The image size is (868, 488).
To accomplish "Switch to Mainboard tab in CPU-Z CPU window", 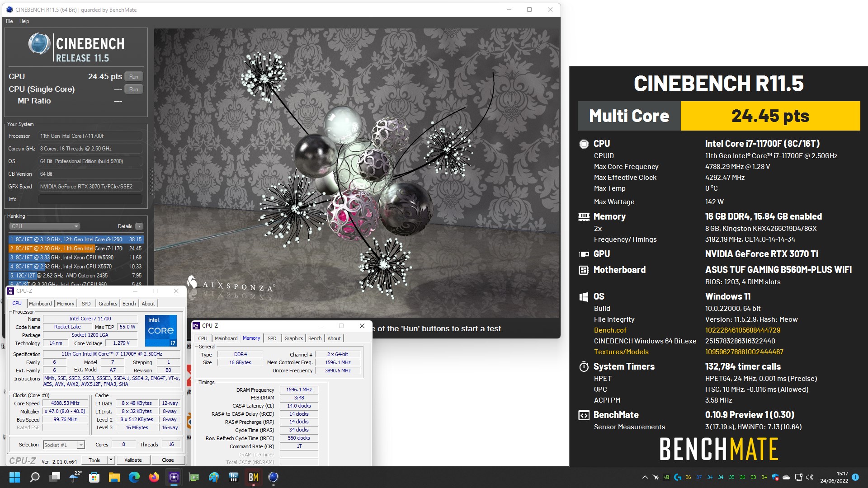I will pos(40,304).
